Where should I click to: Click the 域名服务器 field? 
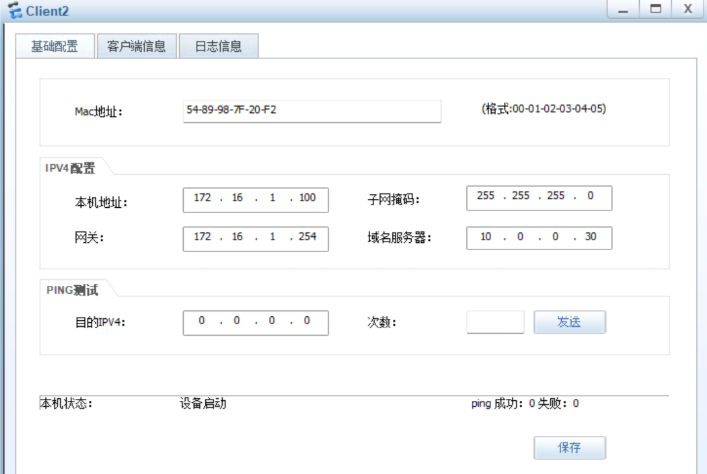pos(539,238)
